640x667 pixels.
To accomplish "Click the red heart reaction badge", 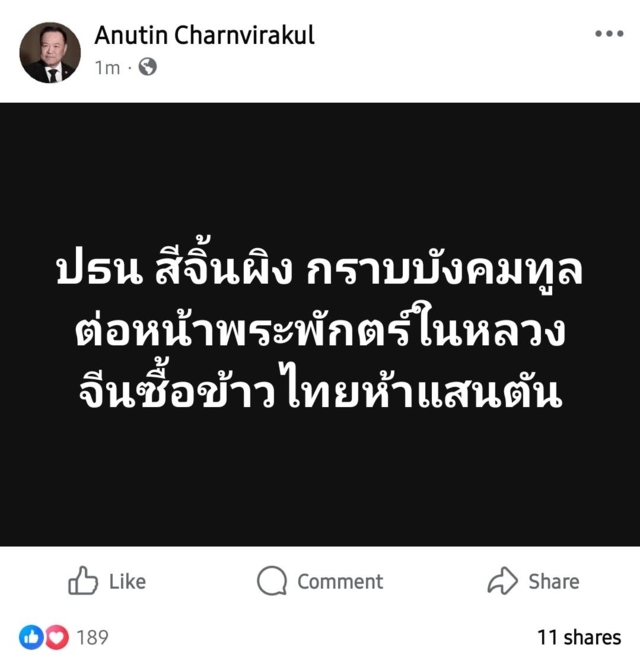I will [57, 637].
